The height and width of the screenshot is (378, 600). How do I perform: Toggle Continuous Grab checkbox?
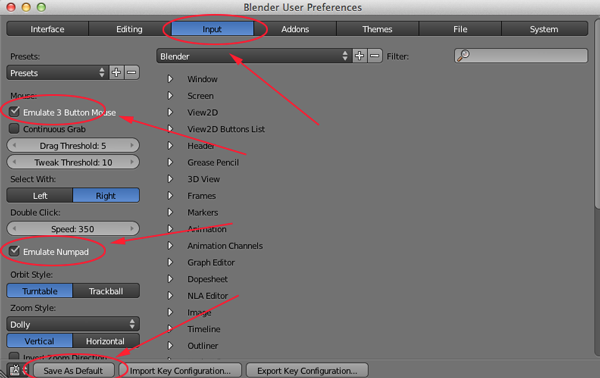14,129
